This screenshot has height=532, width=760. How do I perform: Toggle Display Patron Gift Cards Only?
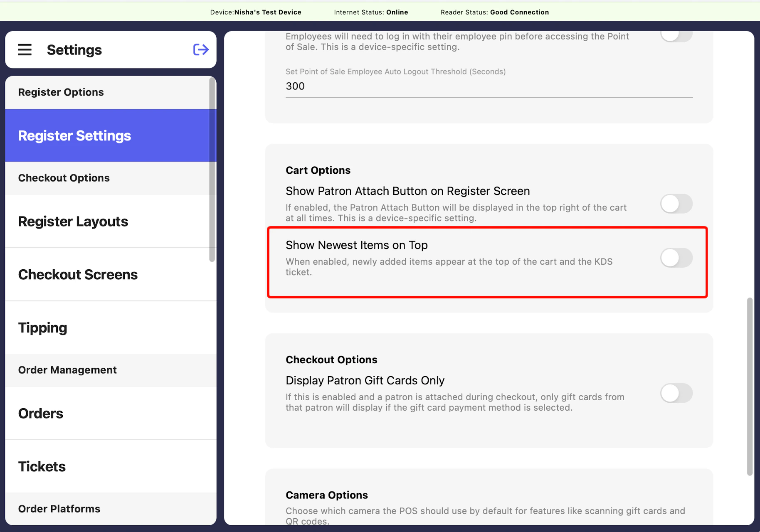pos(676,393)
